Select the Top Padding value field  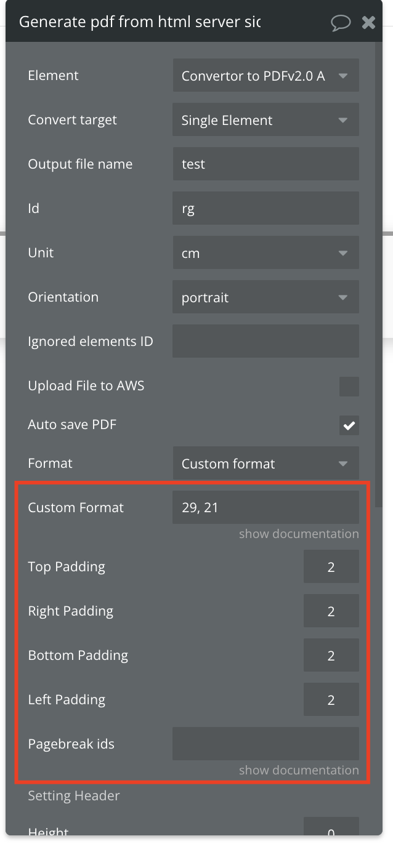tap(331, 567)
